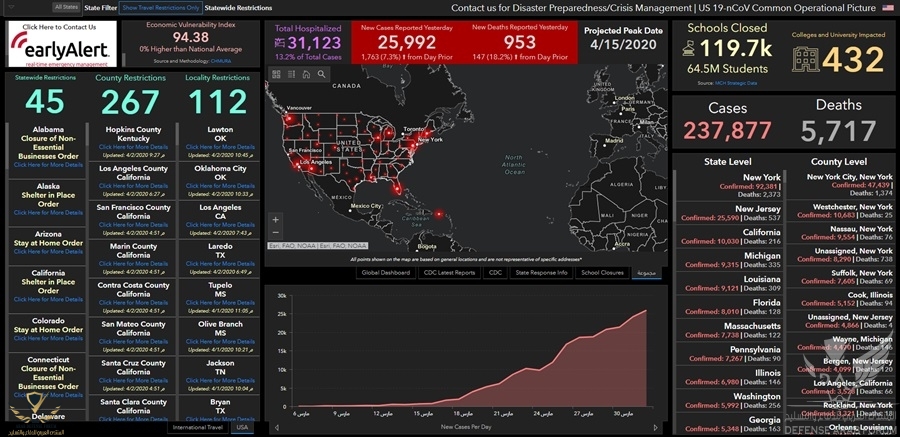This screenshot has height=437, width=900.
Task: Click the Puerto Rico red map marker
Action: pyautogui.click(x=439, y=214)
